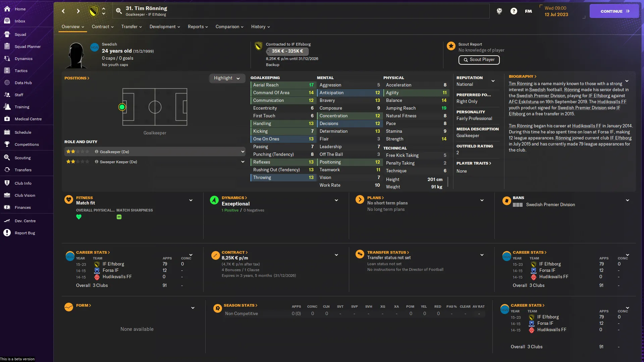Expand the Fitness panel chevron
Image resolution: width=644 pixels, height=362 pixels.
click(x=191, y=200)
